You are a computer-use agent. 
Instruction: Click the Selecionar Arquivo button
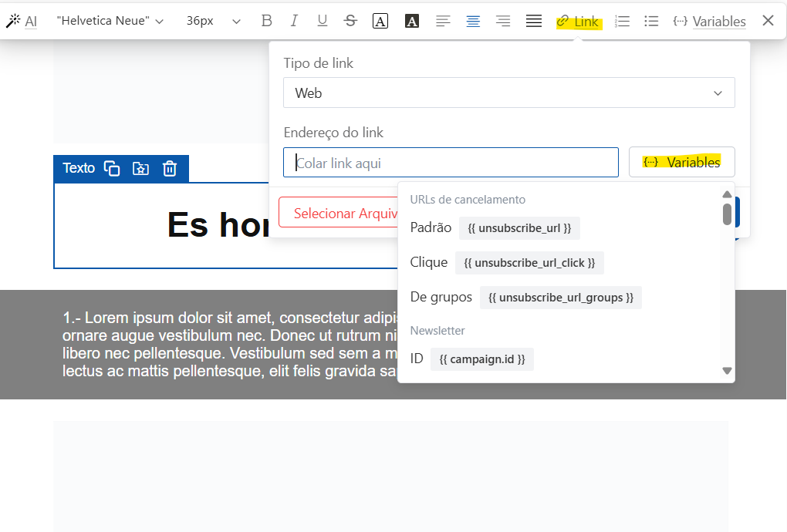click(x=339, y=213)
